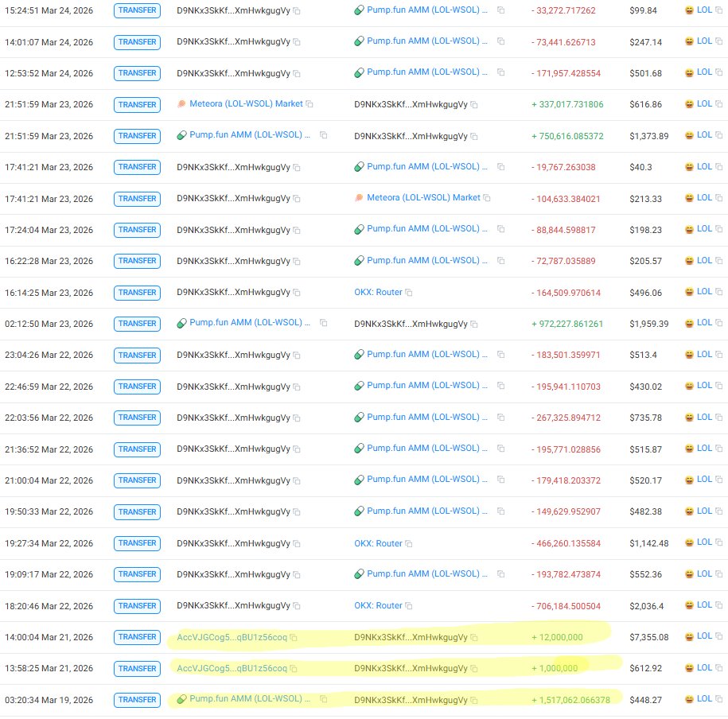Select timestamp 21:36:52 Mar 22, 2026

click(49, 449)
